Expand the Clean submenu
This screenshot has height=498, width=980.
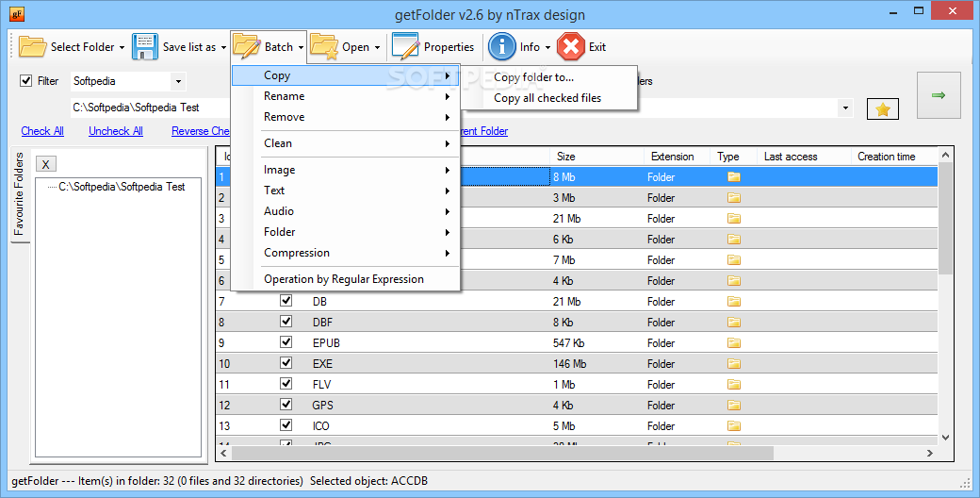click(346, 143)
